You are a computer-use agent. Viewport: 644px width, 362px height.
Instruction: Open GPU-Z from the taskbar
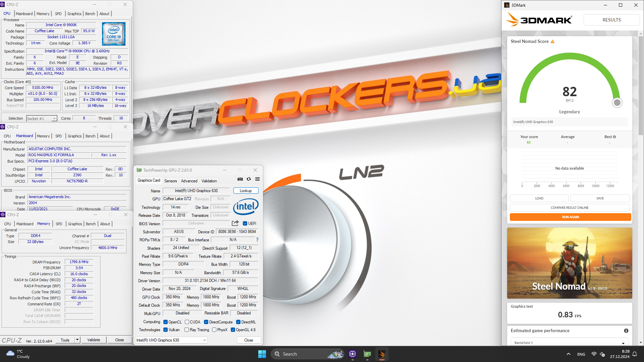[367, 354]
